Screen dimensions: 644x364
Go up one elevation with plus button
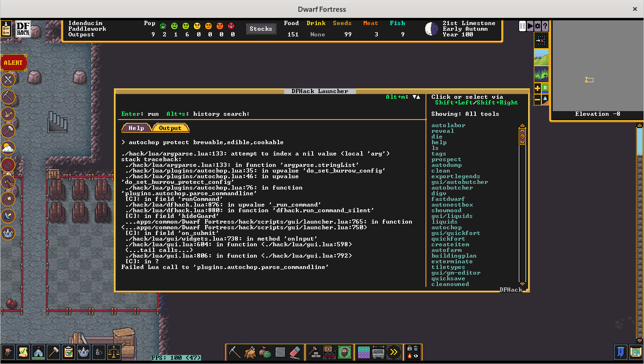point(538,88)
